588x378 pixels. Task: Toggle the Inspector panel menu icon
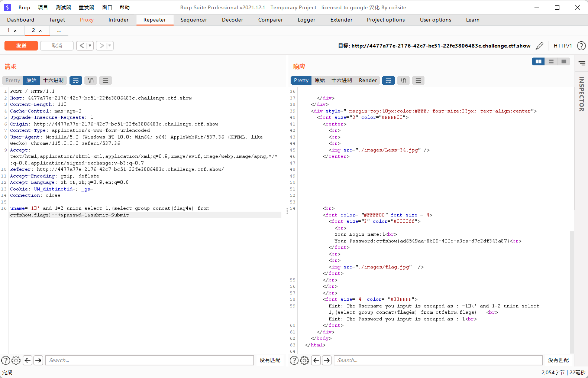[582, 63]
